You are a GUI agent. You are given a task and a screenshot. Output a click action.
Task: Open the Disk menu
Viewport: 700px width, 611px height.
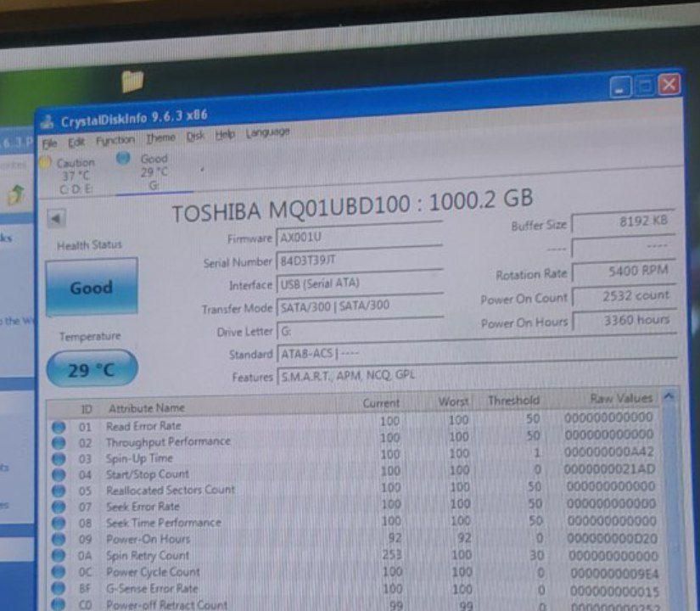[x=195, y=137]
